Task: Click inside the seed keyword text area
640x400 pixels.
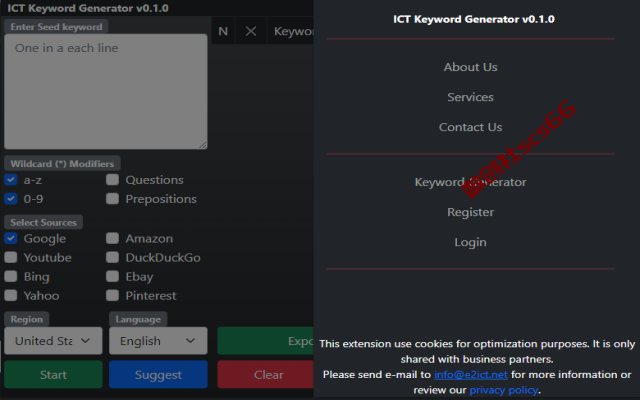Action: pyautogui.click(x=106, y=91)
